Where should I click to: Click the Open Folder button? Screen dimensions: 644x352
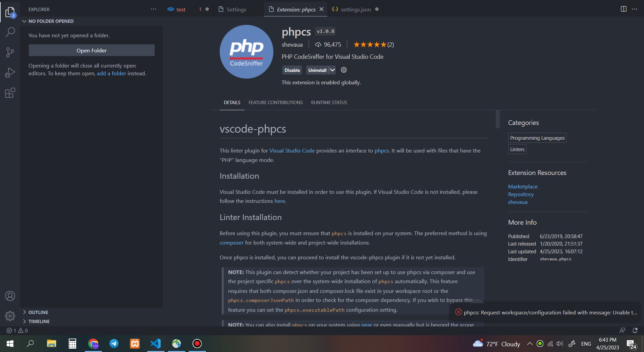(x=92, y=50)
